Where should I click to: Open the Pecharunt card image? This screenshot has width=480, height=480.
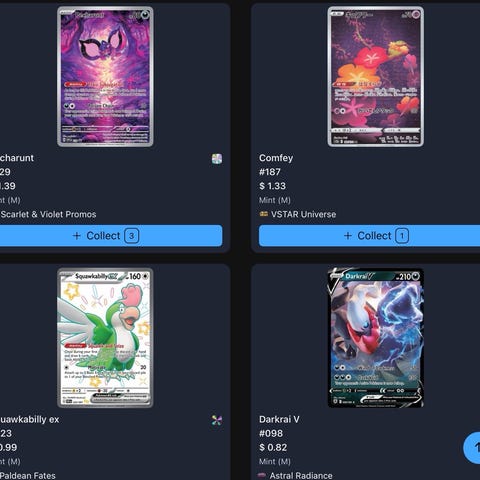point(105,77)
